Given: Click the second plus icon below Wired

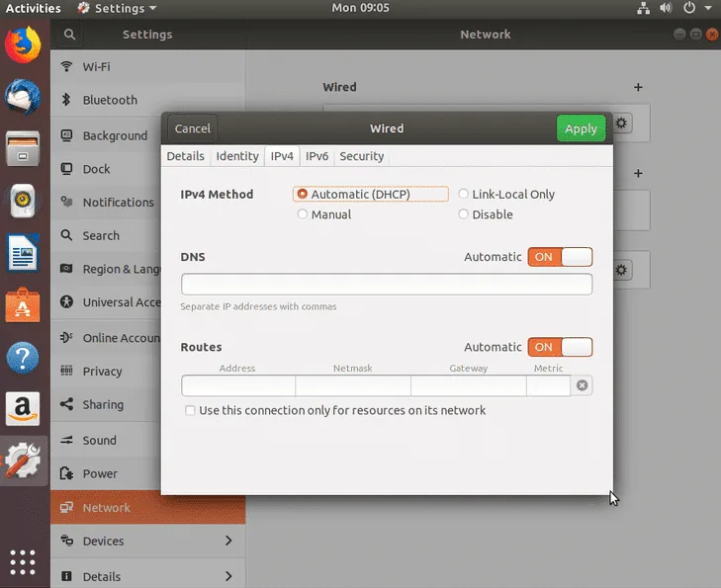Looking at the screenshot, I should tap(638, 173).
